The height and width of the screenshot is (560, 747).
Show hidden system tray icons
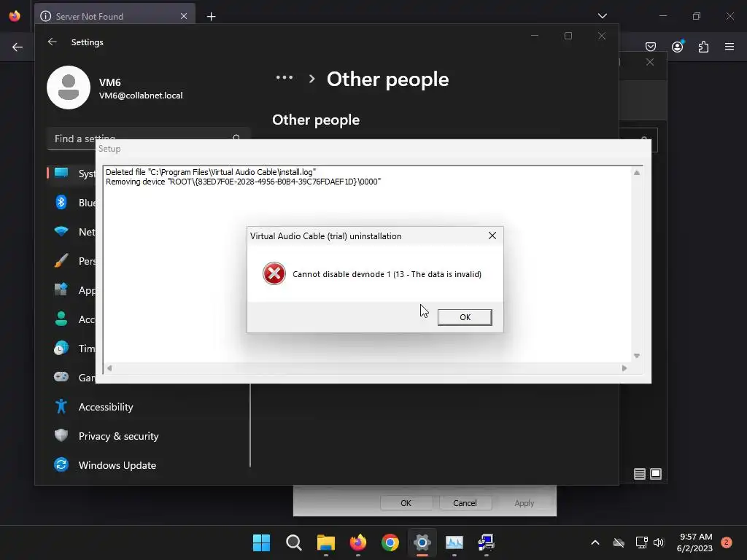coord(595,542)
